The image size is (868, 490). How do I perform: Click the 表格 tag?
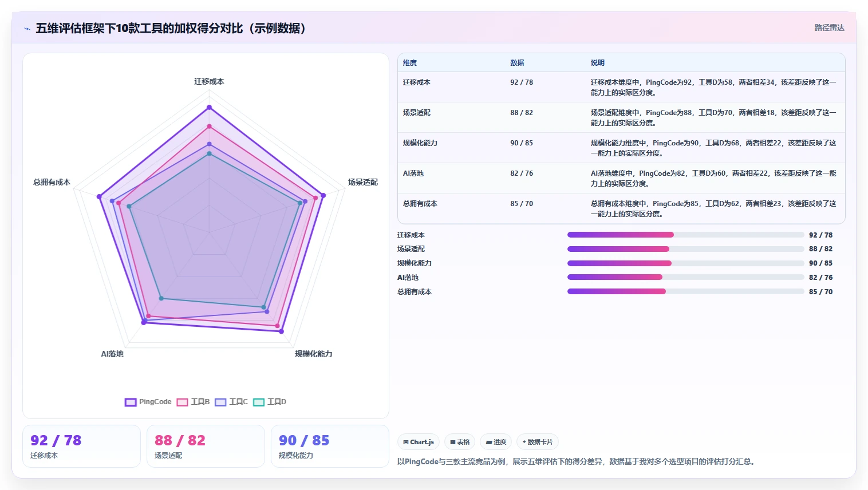coord(460,442)
